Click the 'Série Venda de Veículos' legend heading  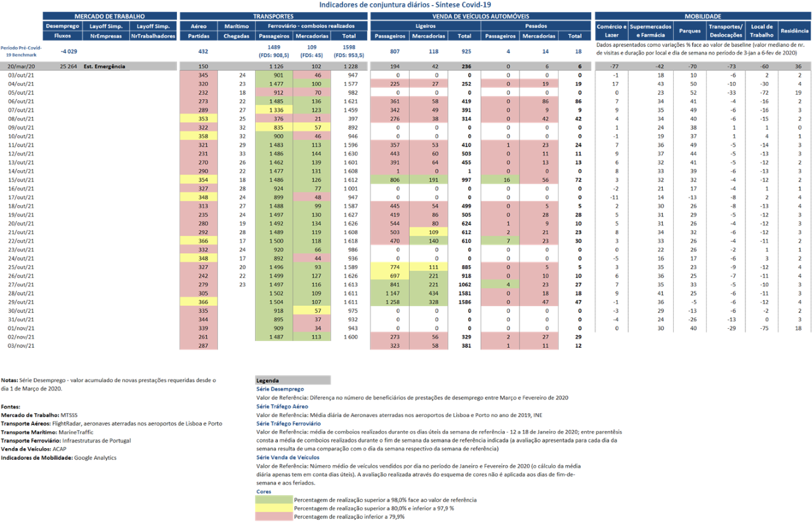pyautogui.click(x=288, y=457)
